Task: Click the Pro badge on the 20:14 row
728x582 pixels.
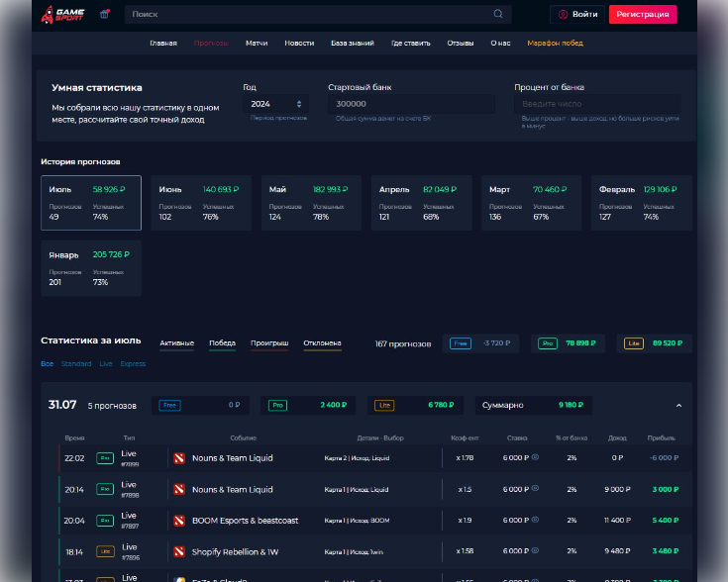Action: 104,489
